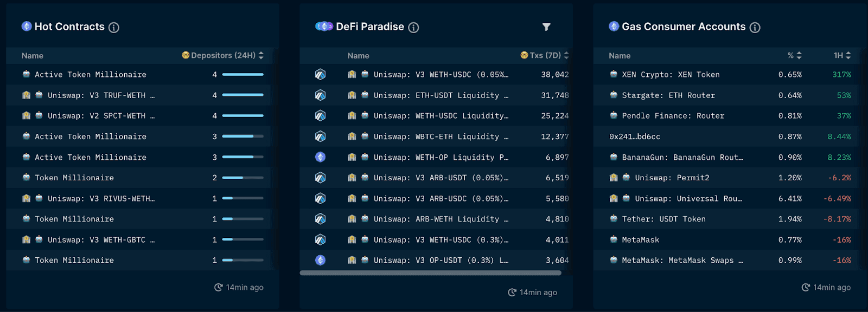Click the emoji icon beside Txs (7D)
The image size is (868, 312).
click(524, 55)
